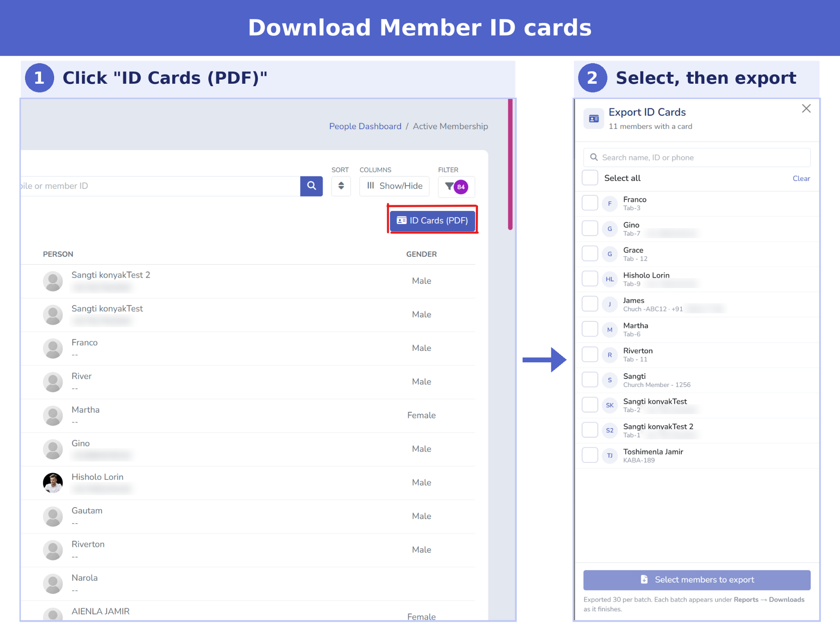Click the J avatar for James
The image size is (840, 641).
[609, 304]
